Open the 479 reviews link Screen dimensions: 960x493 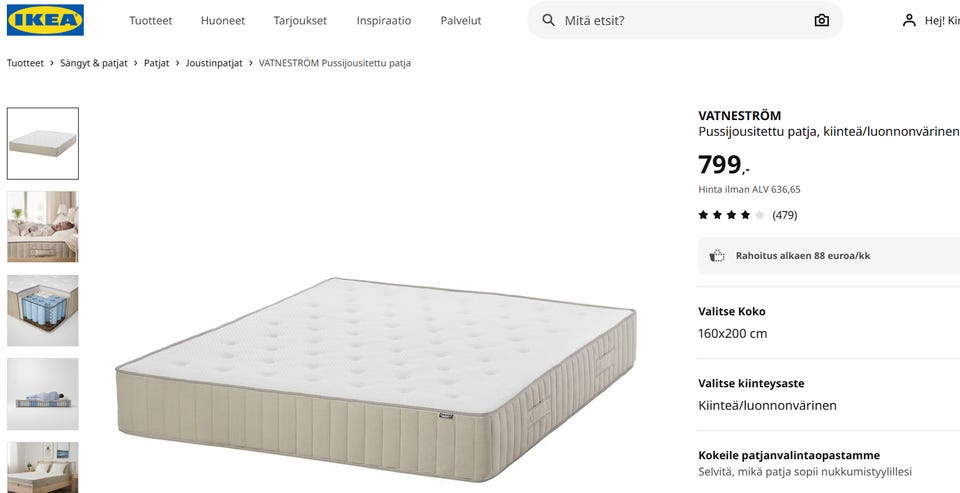click(x=785, y=215)
